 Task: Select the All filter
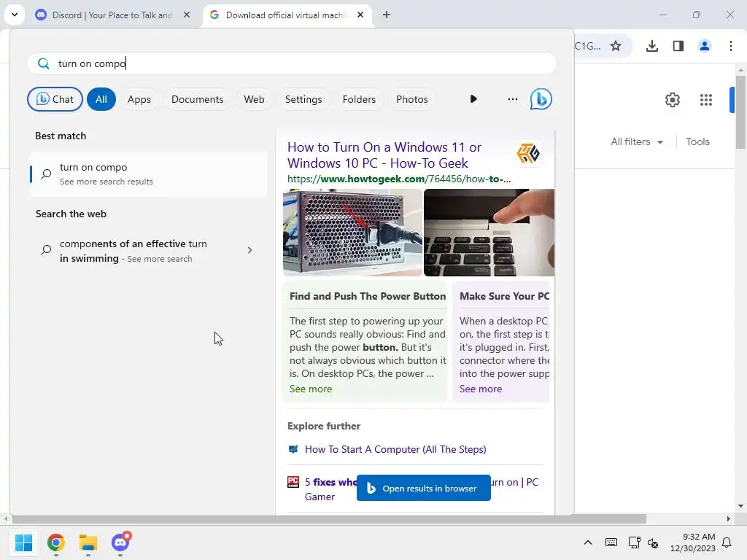[101, 99]
